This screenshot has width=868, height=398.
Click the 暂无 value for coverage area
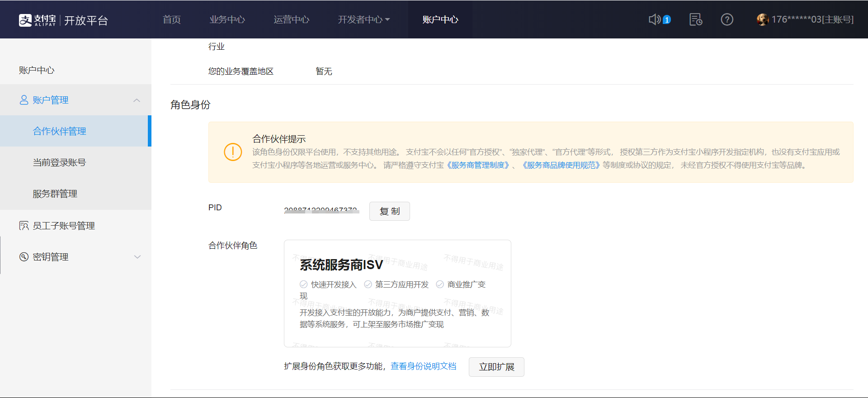pos(324,71)
